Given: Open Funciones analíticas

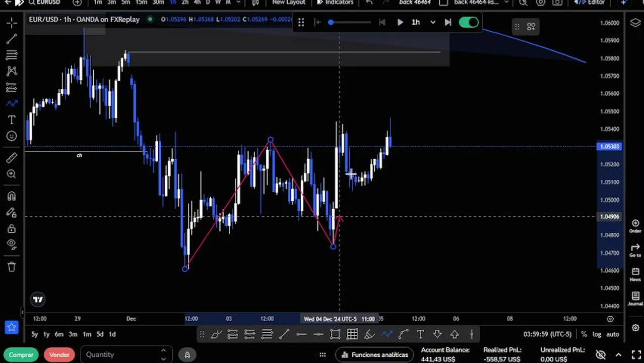Looking at the screenshot, I should click(375, 355).
